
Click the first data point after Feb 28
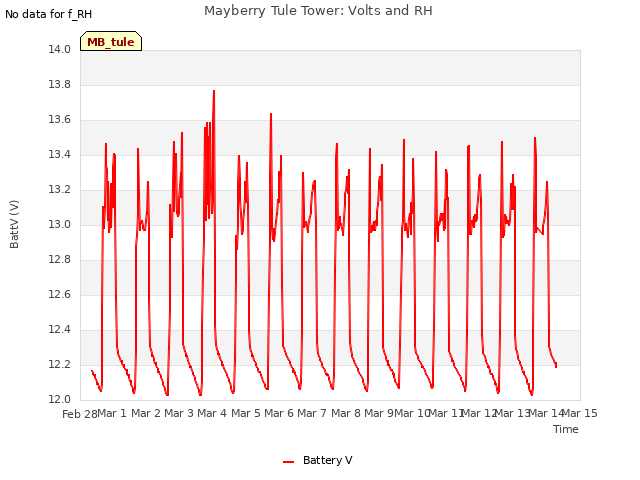click(x=92, y=371)
